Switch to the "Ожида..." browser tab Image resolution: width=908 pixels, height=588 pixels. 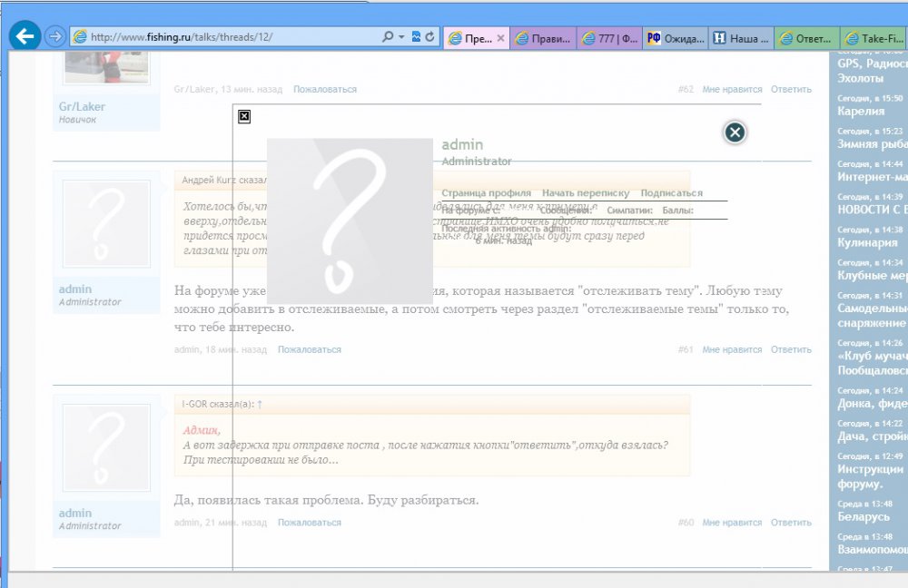(x=676, y=38)
